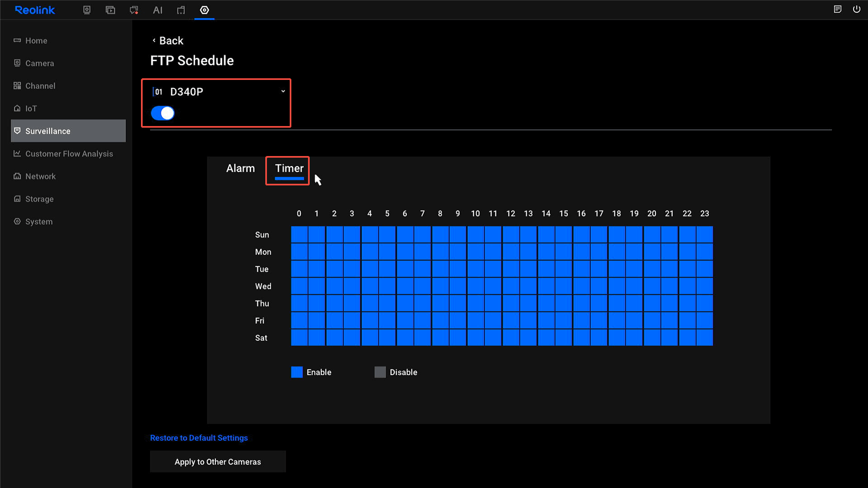Select the Disable gray legend swatch

pos(380,372)
